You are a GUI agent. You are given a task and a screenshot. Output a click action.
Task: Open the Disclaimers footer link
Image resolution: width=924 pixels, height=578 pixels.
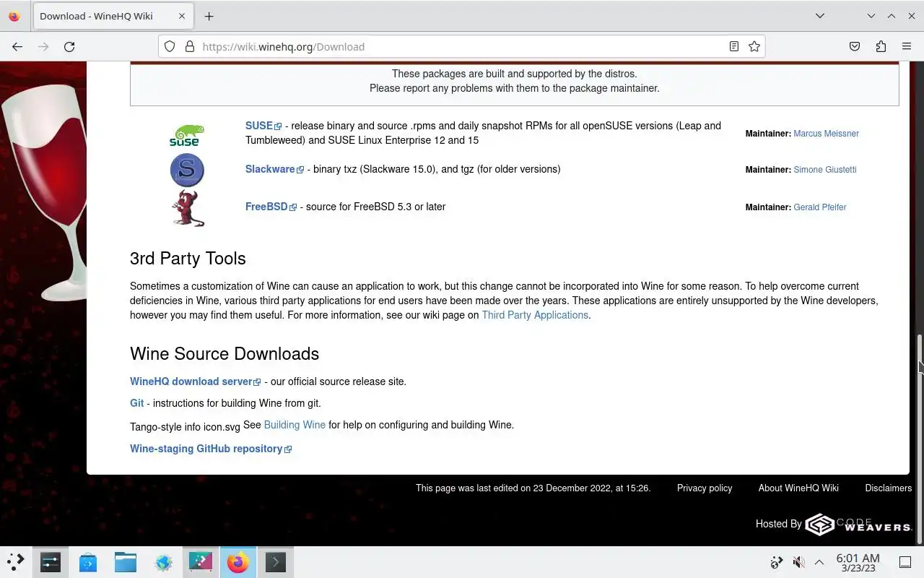point(889,488)
